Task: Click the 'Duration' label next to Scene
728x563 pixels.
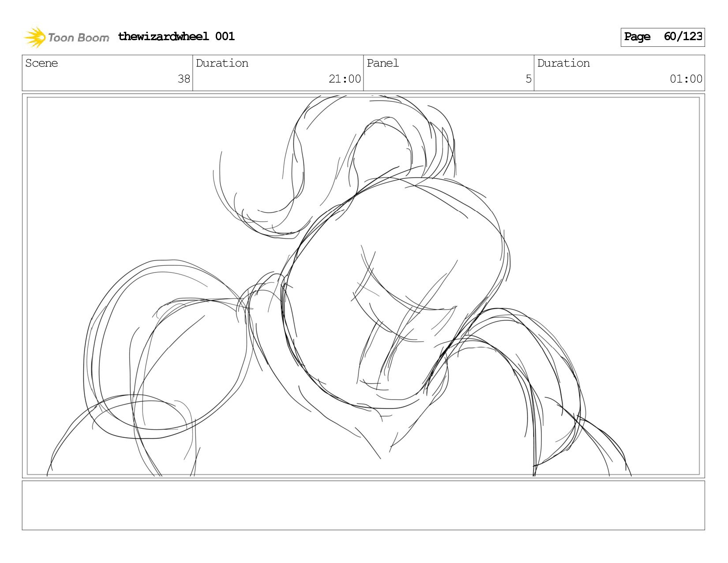Action: click(222, 63)
